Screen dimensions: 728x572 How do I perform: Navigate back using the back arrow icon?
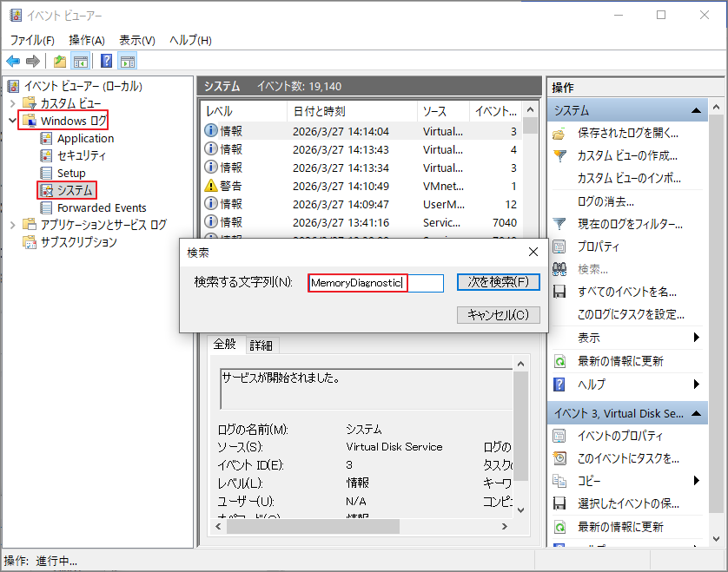tap(12, 60)
